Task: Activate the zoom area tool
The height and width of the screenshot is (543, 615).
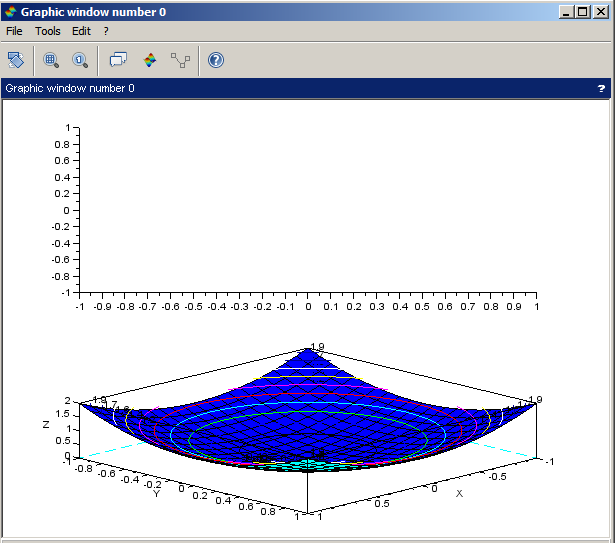Action: [52, 60]
